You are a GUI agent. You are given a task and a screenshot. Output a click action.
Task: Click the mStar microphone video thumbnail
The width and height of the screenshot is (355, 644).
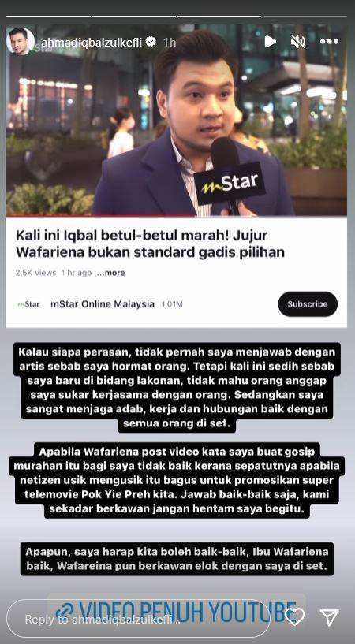[x=176, y=121]
